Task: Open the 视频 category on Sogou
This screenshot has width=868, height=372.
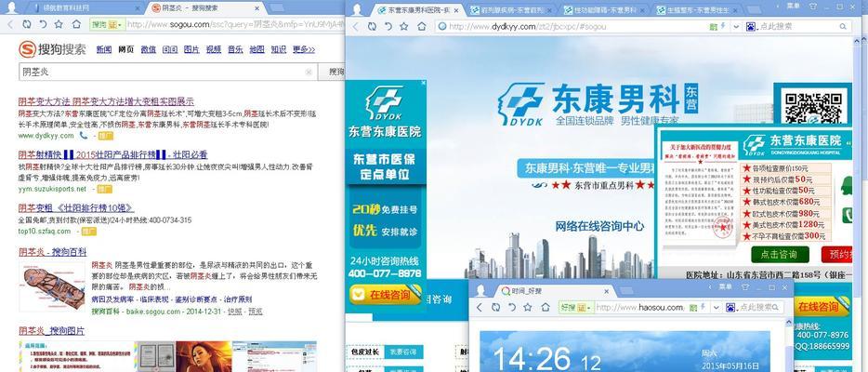Action: click(x=213, y=49)
